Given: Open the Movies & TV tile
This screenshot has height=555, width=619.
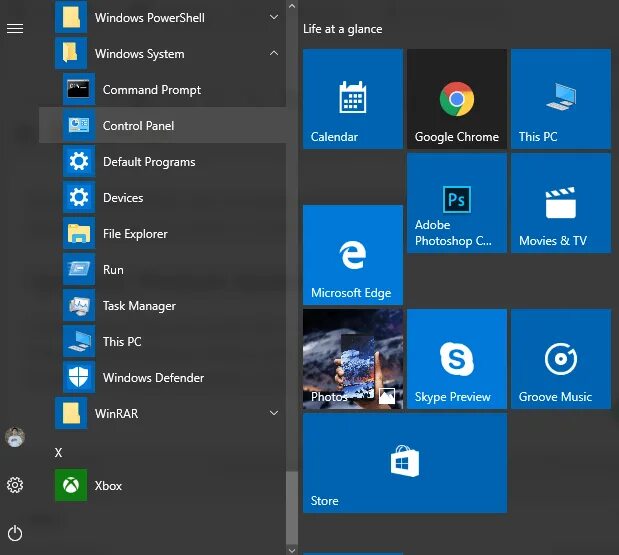Looking at the screenshot, I should tap(561, 203).
